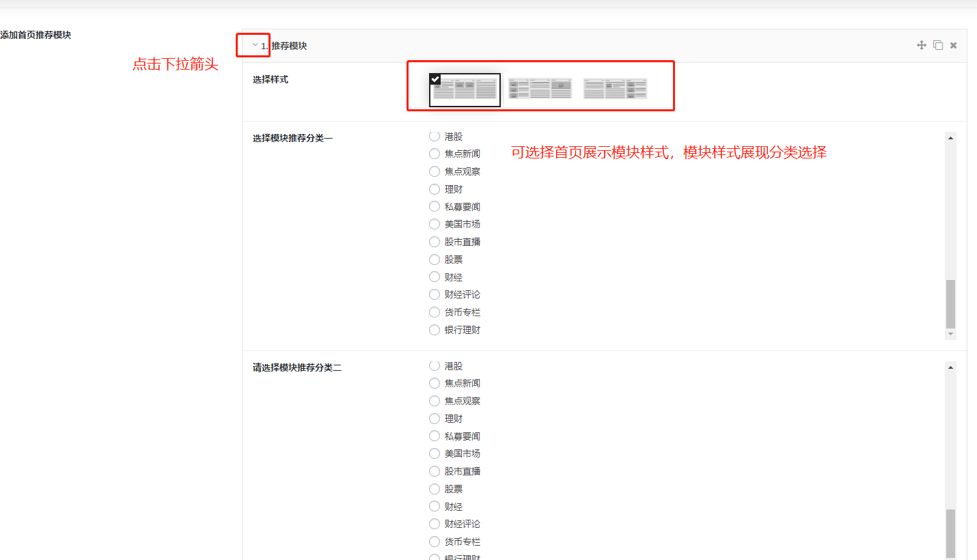Click the 1. 推荐模块 header title
Screen dimensions: 977x560
coord(284,46)
